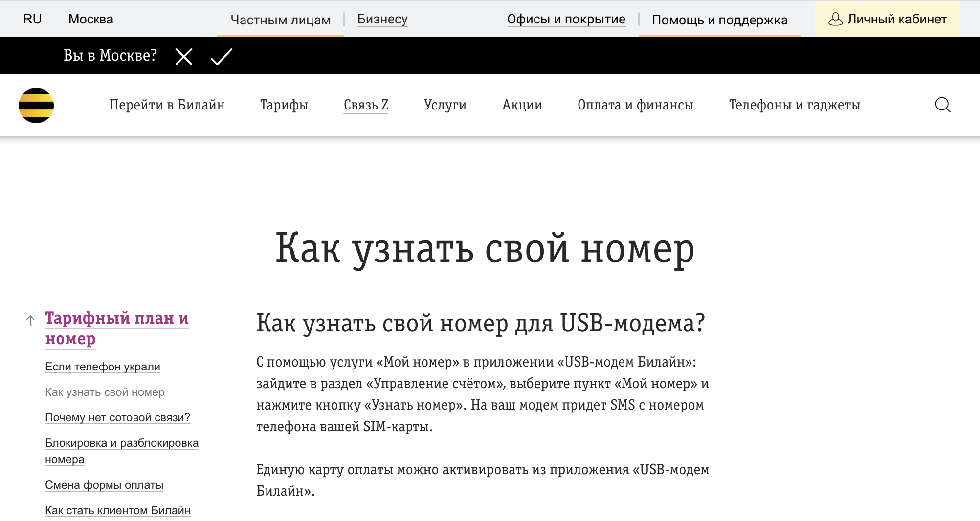Click the Beeline logo

(36, 105)
